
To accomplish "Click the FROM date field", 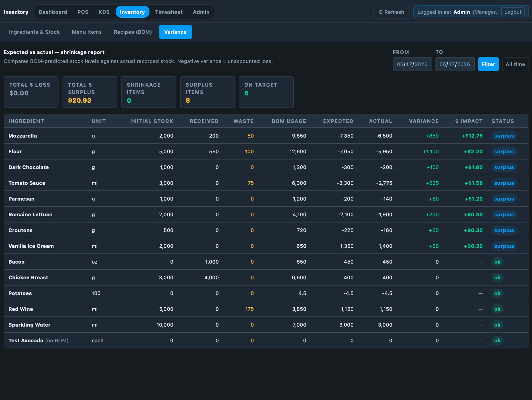I will click(x=412, y=64).
